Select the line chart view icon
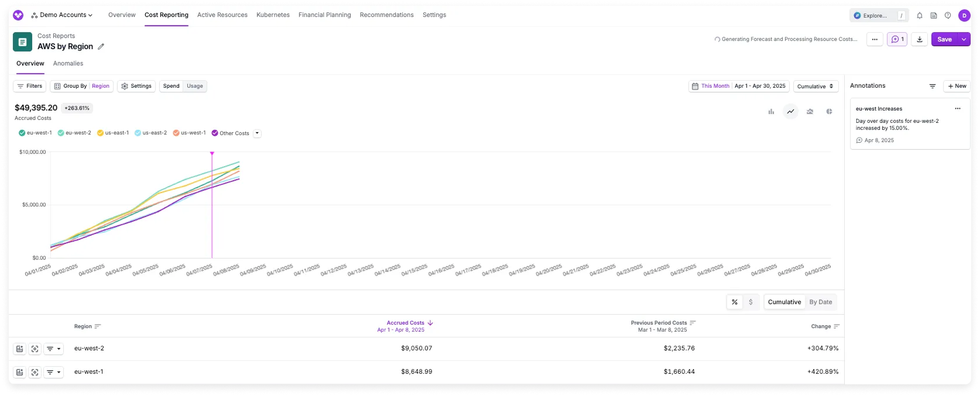Screen dimensions: 980x396 pyautogui.click(x=790, y=111)
